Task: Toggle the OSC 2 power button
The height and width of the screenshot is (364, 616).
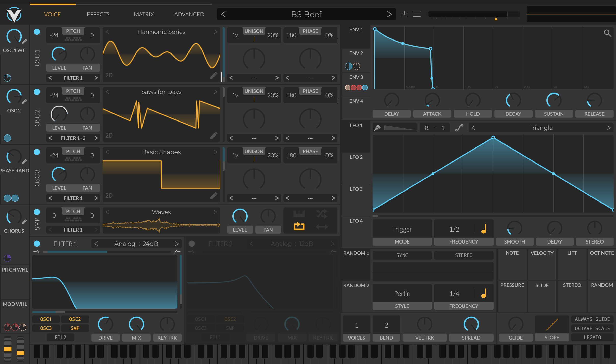Action: tap(37, 92)
